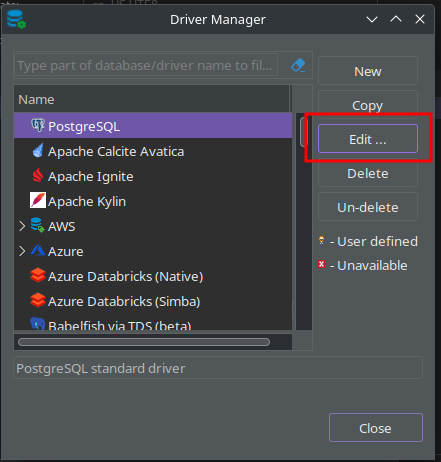Screen dimensions: 441x462
Task: Clear the driver filter with eraser icon
Action: (298, 65)
